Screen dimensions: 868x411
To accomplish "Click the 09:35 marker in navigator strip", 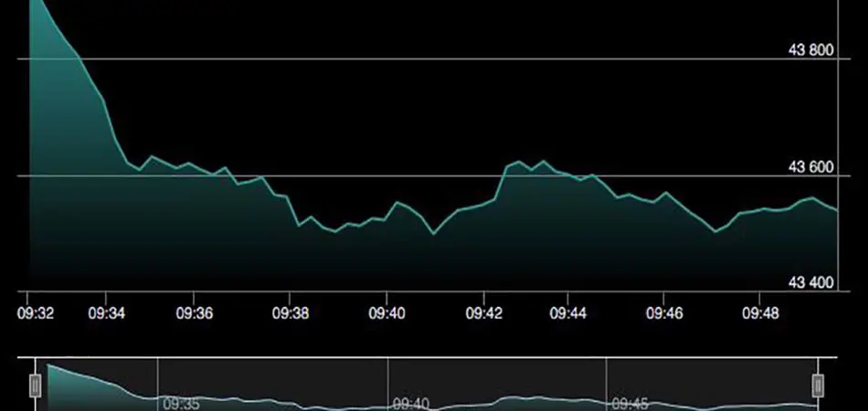I will click(179, 403).
